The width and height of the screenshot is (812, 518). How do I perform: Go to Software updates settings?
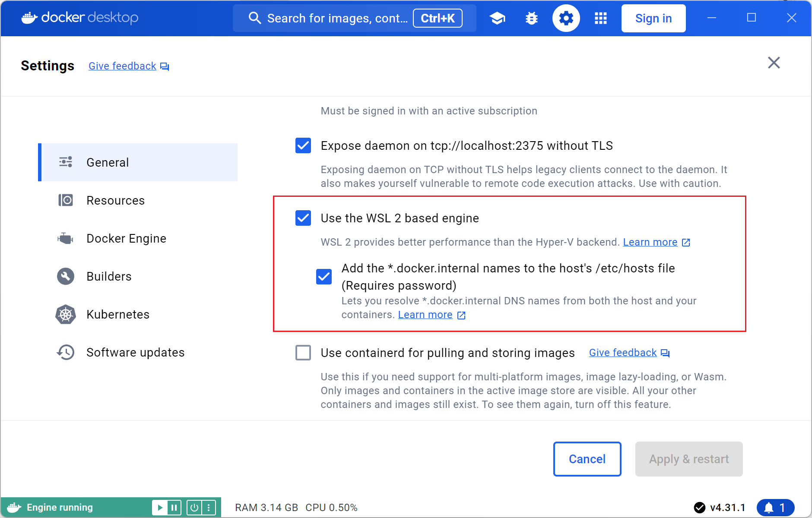138,352
